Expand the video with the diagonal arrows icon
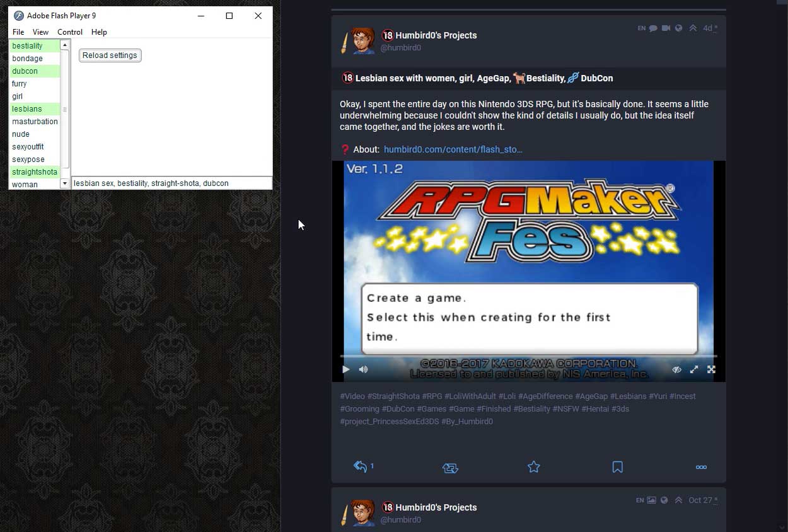Viewport: 788px width, 532px height. [694, 369]
